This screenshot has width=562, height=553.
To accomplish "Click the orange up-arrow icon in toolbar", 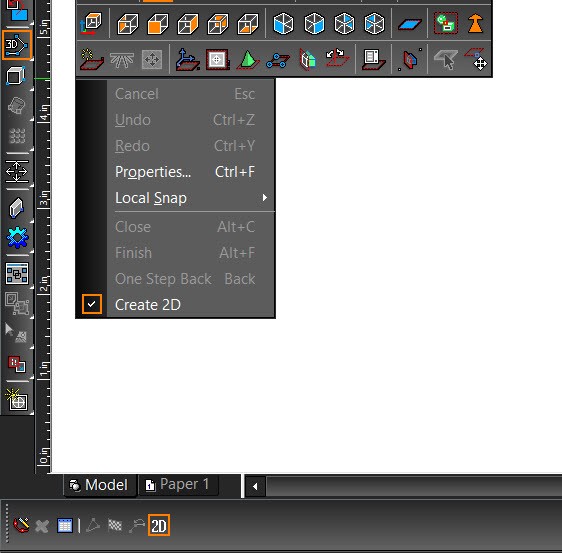I will pos(475,24).
